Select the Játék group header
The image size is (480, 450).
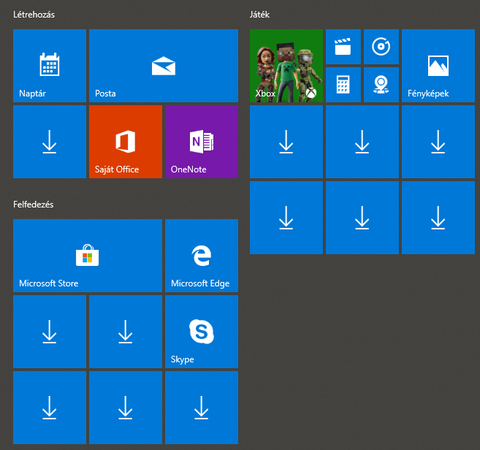pos(260,15)
